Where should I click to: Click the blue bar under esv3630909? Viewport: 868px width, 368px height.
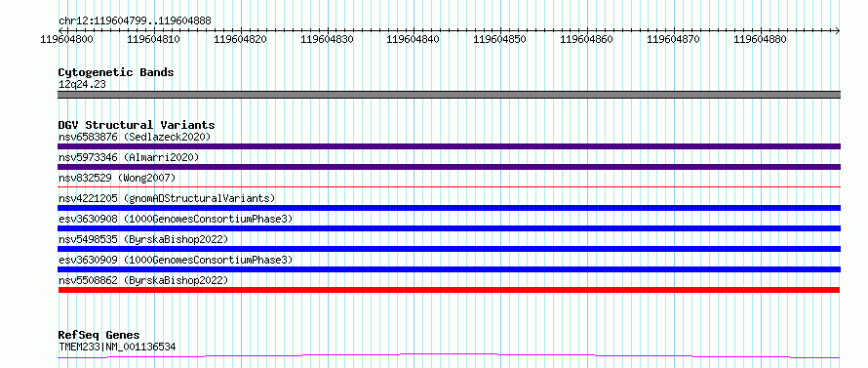coord(449,269)
